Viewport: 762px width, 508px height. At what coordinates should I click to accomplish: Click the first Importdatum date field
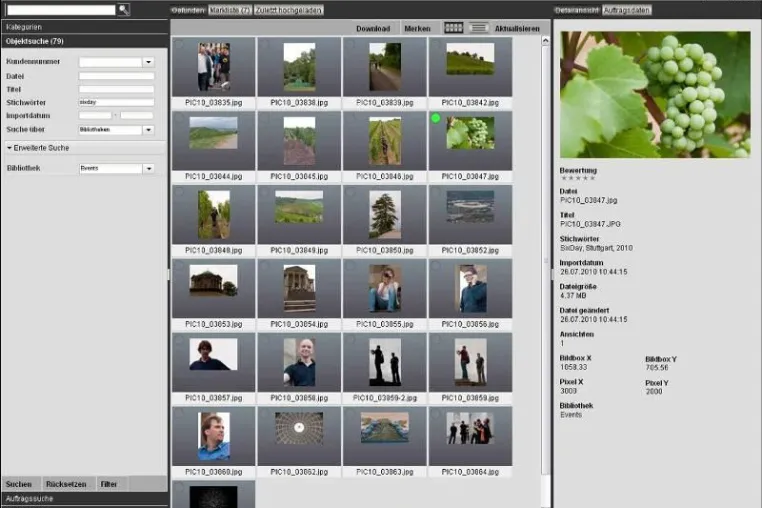point(95,116)
